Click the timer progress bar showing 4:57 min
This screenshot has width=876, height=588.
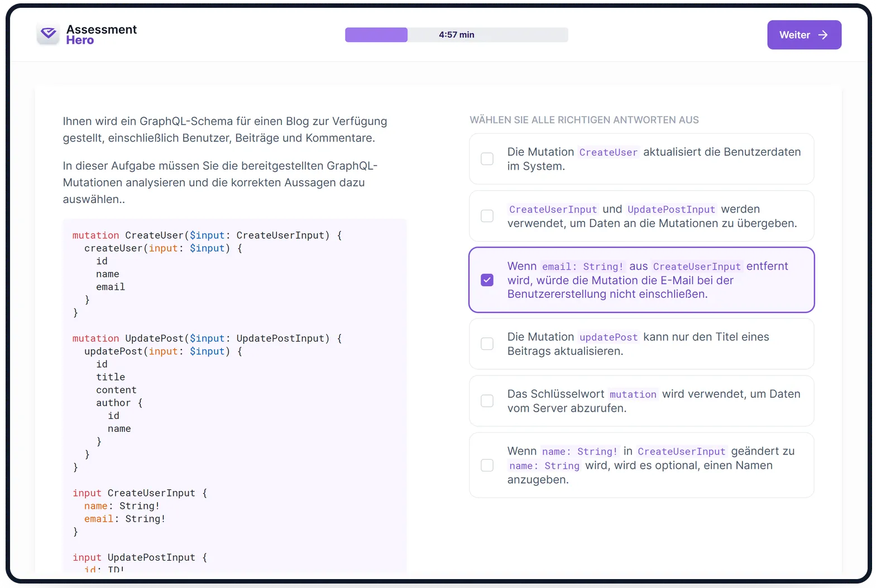(456, 35)
